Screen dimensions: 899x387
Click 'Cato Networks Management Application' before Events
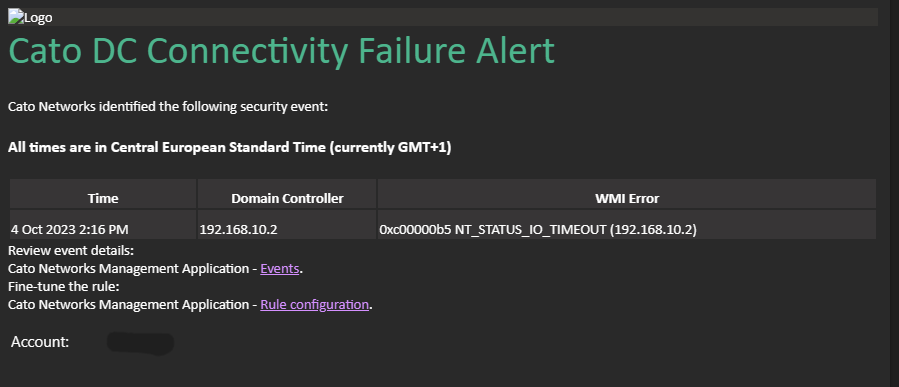point(128,269)
